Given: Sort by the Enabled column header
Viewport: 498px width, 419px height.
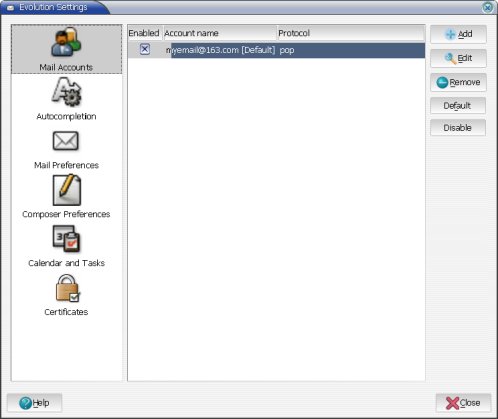Looking at the screenshot, I should [145, 33].
